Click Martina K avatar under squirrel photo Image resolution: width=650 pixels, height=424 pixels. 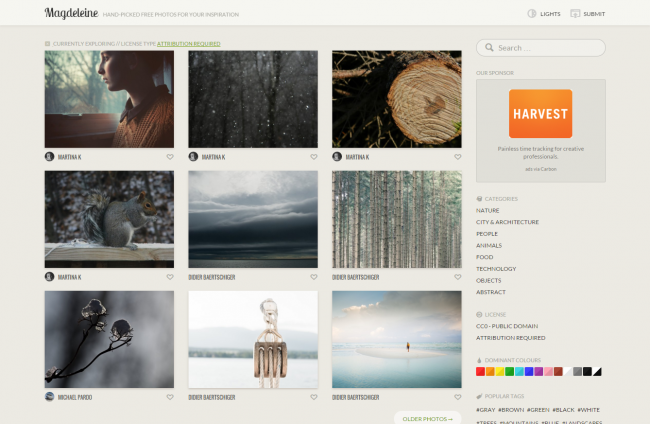(49, 277)
